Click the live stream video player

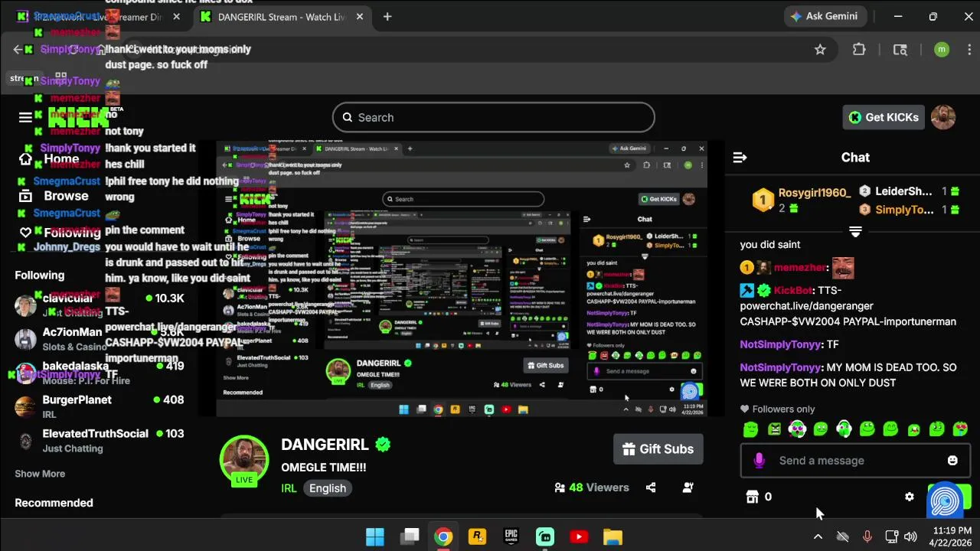[461, 279]
